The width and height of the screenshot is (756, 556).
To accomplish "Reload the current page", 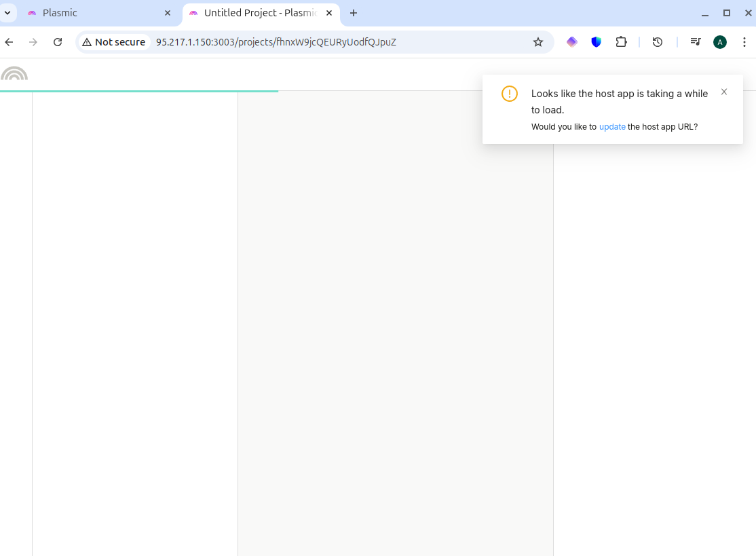I will tap(58, 42).
